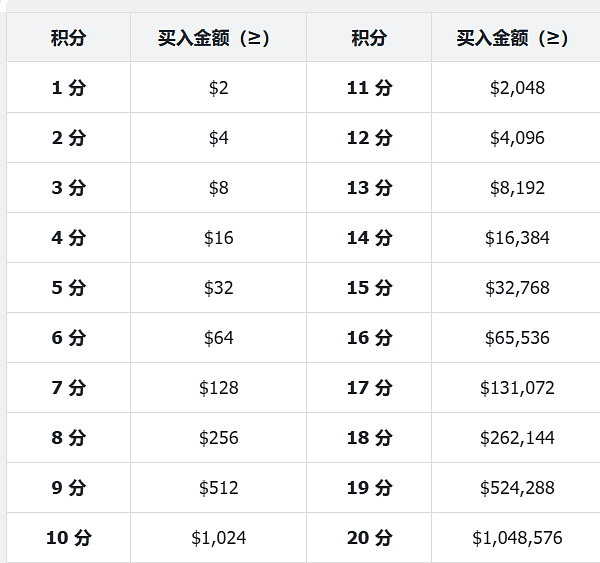Click the $4,096 amount cell
600x563 pixels.
pyautogui.click(x=517, y=138)
